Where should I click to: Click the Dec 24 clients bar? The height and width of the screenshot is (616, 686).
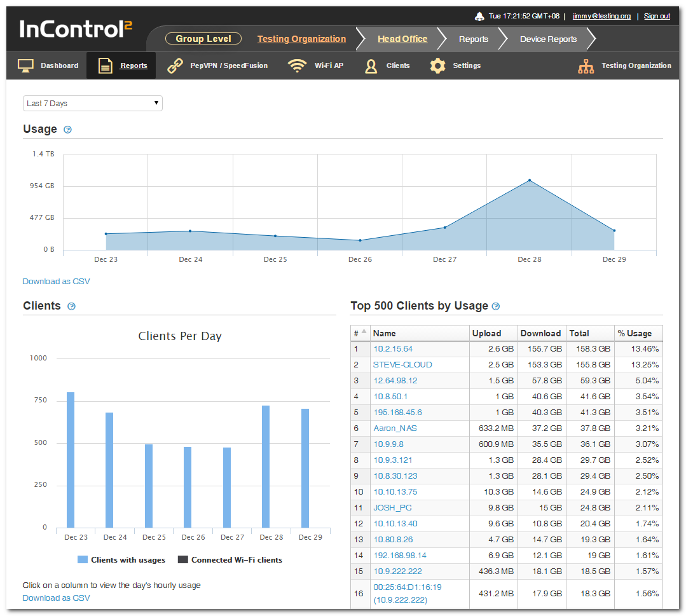click(x=109, y=470)
